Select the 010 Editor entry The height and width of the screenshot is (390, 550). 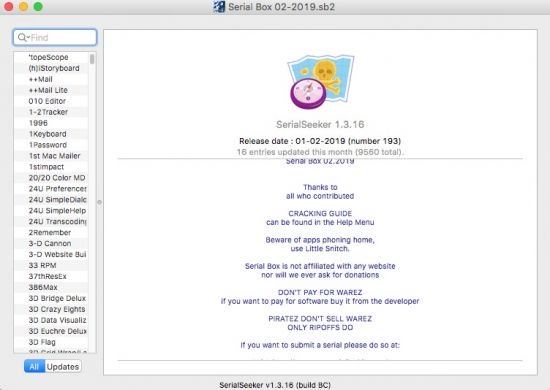51,101
